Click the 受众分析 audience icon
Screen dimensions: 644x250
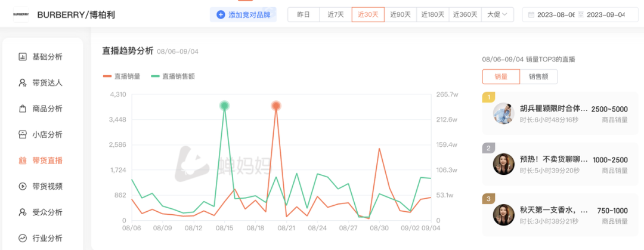click(x=23, y=212)
